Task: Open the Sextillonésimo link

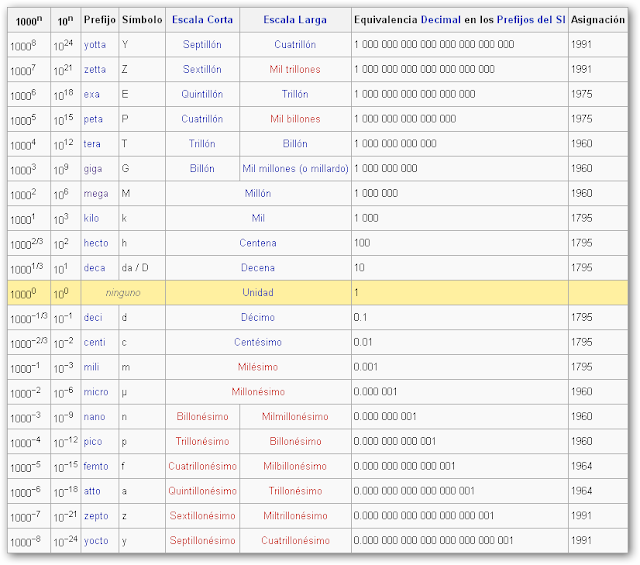Action: tap(202, 516)
